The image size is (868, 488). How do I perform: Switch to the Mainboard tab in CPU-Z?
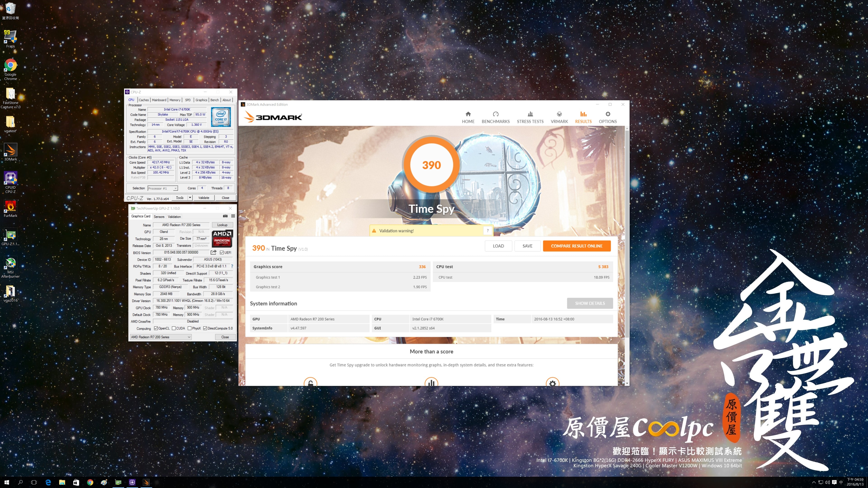coord(159,100)
